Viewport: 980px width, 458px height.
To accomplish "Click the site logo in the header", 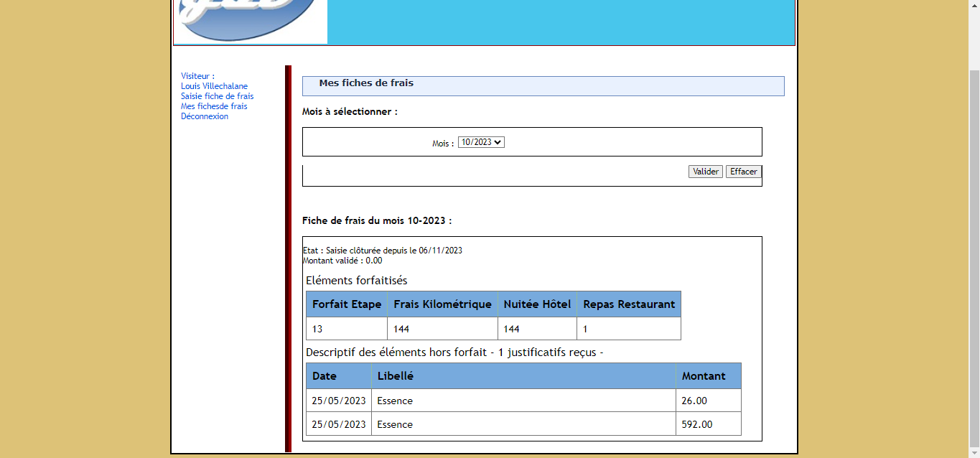I will [250, 22].
